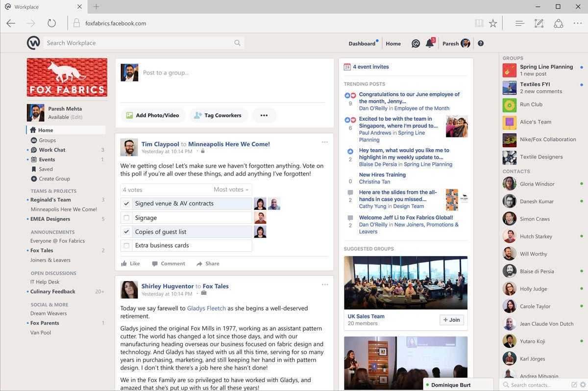
Task: Open Dashboard in top navigation
Action: (x=362, y=44)
